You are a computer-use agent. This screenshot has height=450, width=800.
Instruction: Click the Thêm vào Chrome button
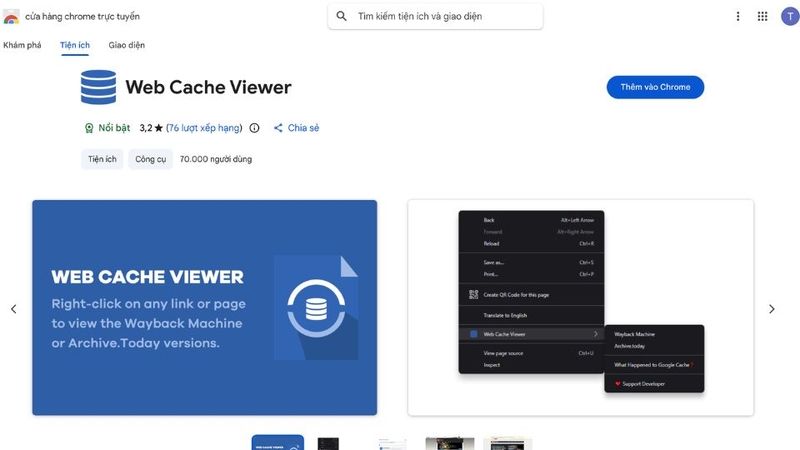coord(655,87)
